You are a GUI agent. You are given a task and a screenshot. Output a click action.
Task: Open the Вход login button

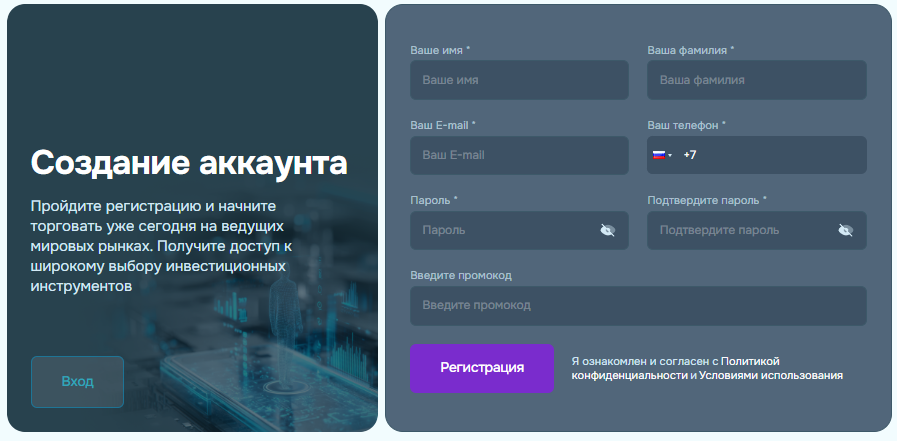[77, 382]
